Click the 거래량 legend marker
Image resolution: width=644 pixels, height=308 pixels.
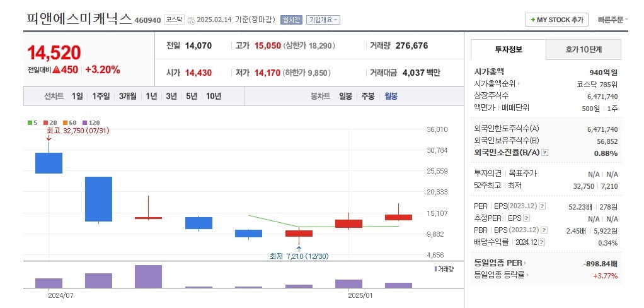click(x=435, y=269)
